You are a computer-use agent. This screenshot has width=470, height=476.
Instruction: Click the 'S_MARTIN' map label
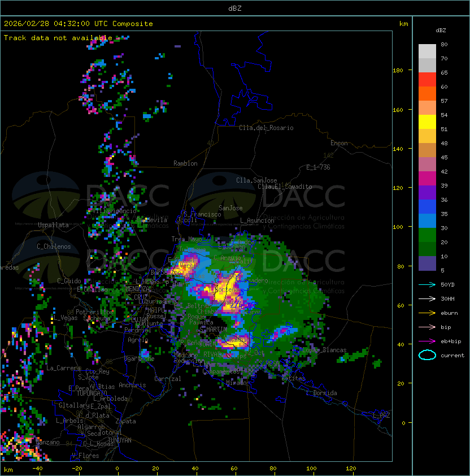(x=213, y=330)
